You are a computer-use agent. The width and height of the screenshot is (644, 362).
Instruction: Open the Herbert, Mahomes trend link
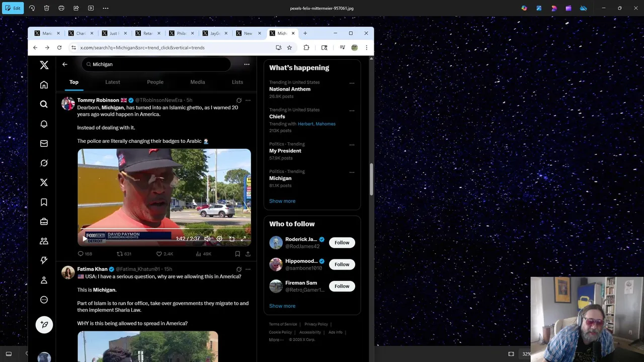pos(316,124)
